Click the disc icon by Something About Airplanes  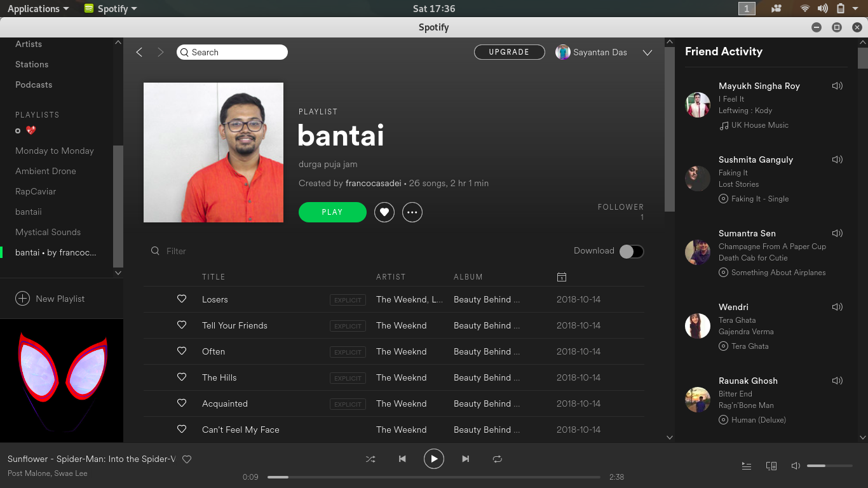[x=723, y=273]
